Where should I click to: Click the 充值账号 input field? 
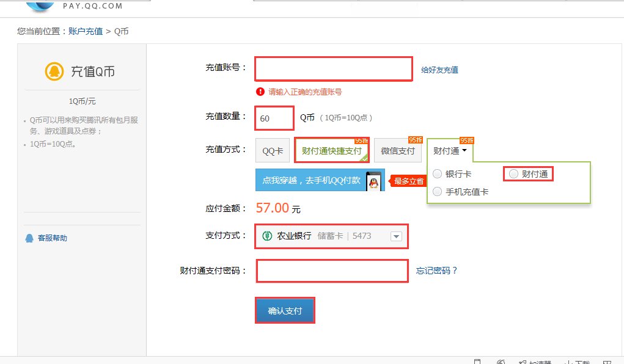click(333, 68)
